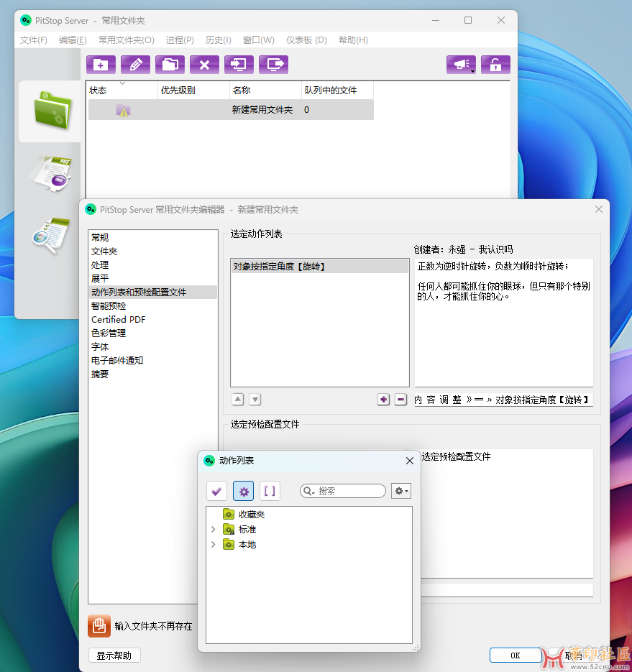This screenshot has width=632, height=672.
Task: Expand the 标准 folder in tree
Action: click(x=213, y=530)
